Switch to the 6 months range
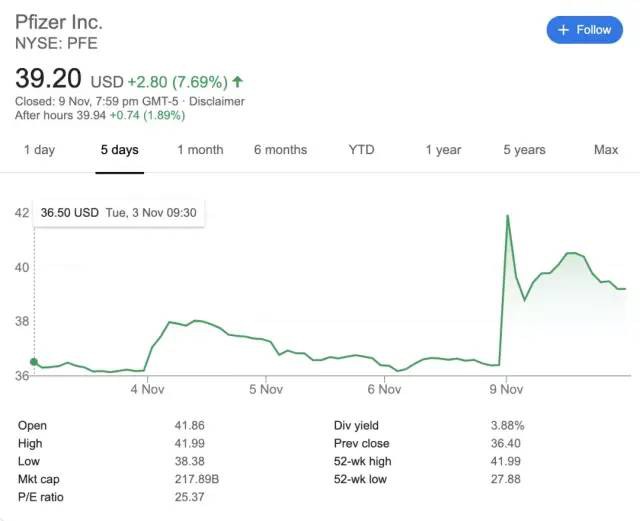Viewport: 640px width, 521px height. click(x=280, y=150)
